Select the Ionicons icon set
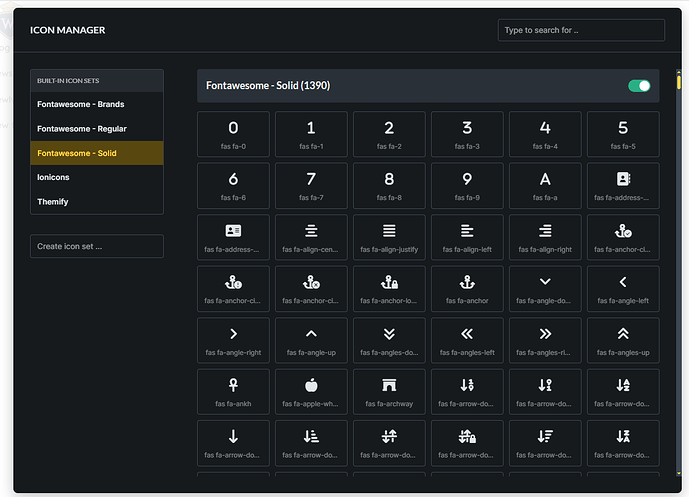Image resolution: width=689 pixels, height=497 pixels. (x=97, y=177)
